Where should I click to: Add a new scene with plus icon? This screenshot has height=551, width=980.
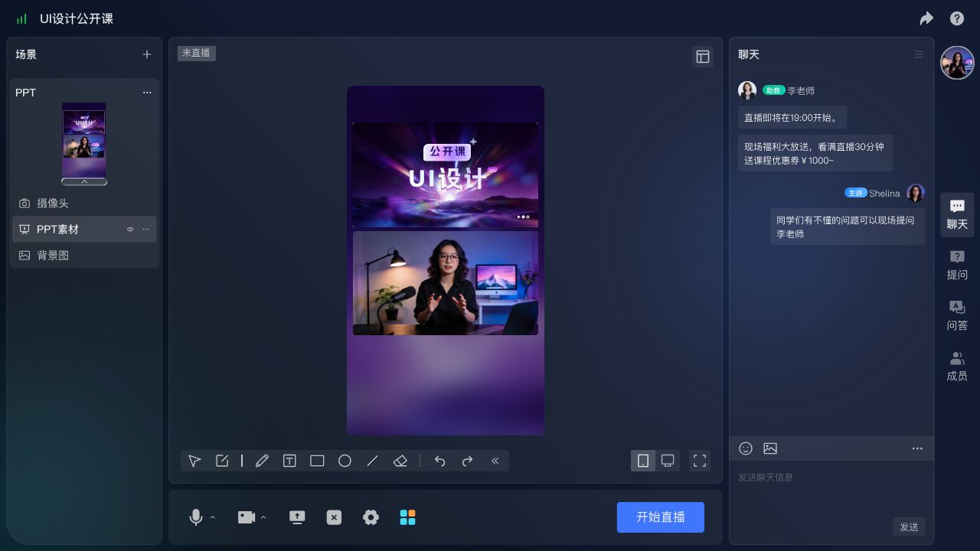(x=147, y=54)
